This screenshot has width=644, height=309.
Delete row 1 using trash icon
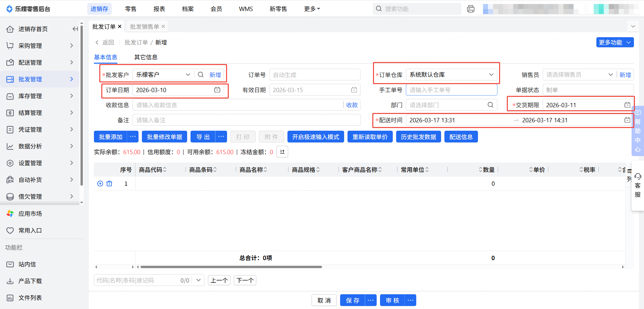(x=109, y=184)
